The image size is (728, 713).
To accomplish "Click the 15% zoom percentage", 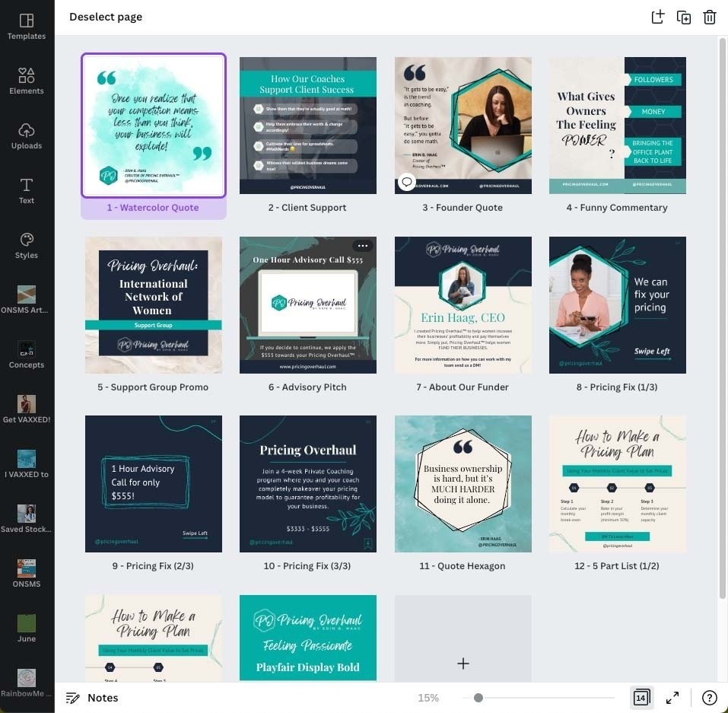I will [428, 697].
